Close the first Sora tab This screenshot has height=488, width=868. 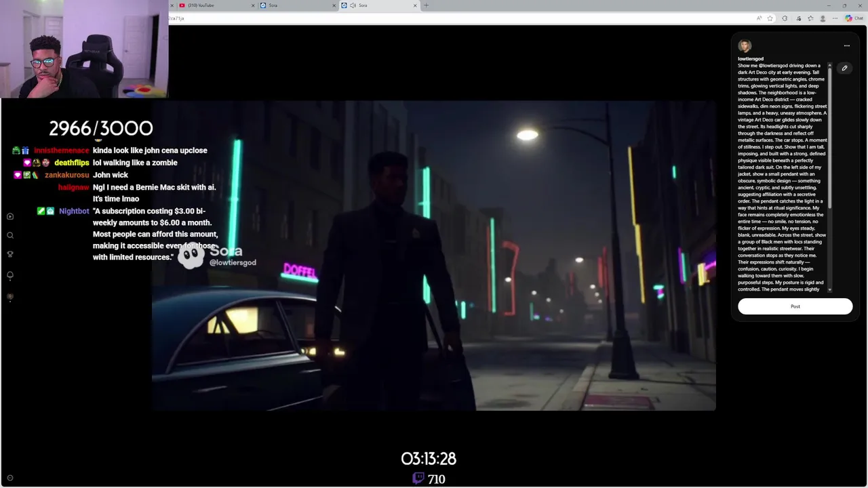[x=334, y=5]
